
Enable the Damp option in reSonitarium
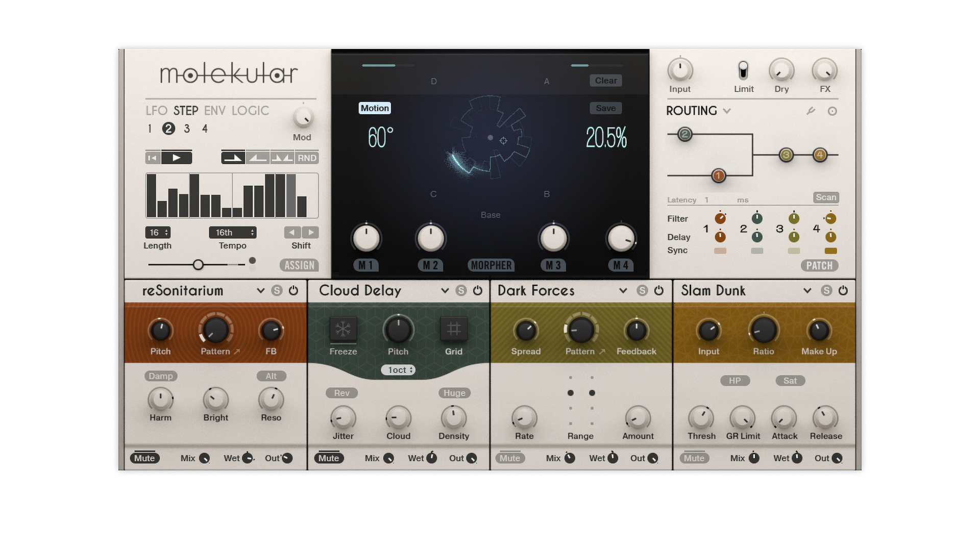click(x=161, y=376)
